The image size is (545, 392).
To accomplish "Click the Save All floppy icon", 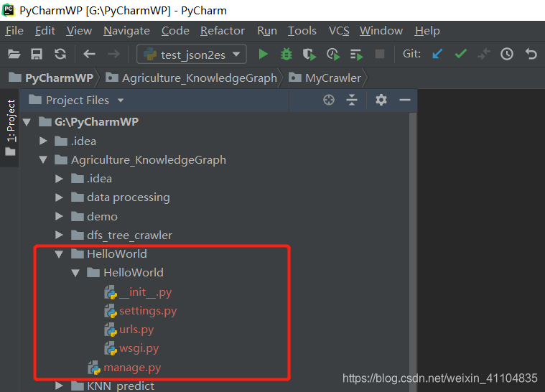I will [37, 55].
